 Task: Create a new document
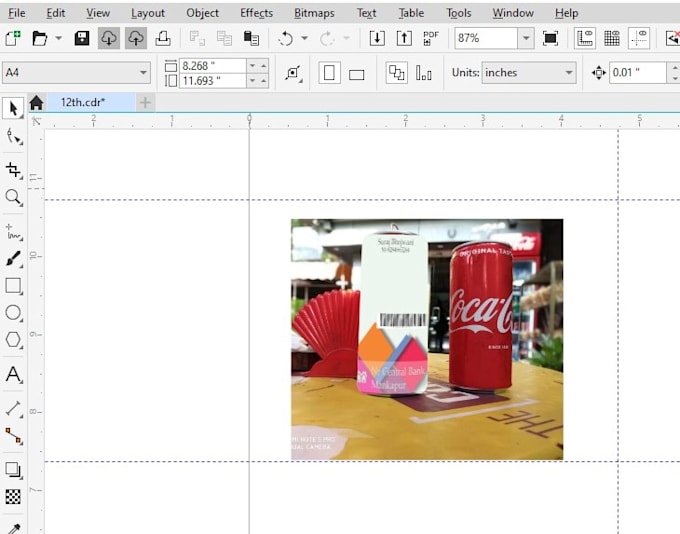tap(13, 38)
